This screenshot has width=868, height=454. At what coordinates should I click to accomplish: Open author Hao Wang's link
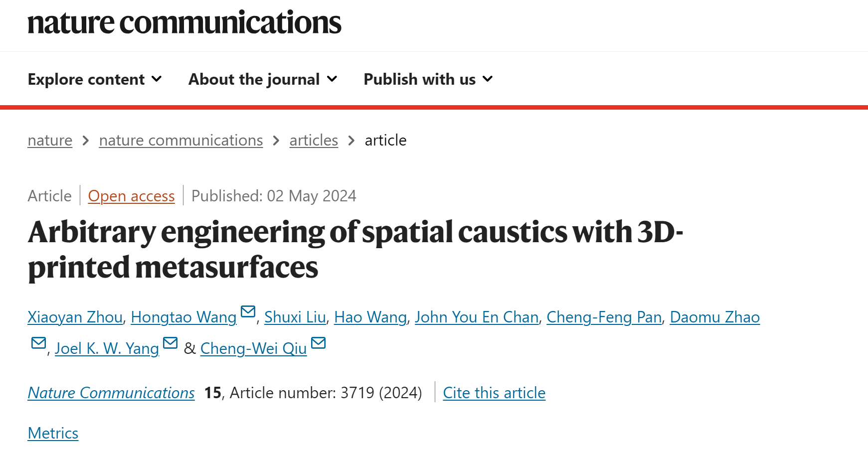pyautogui.click(x=370, y=317)
